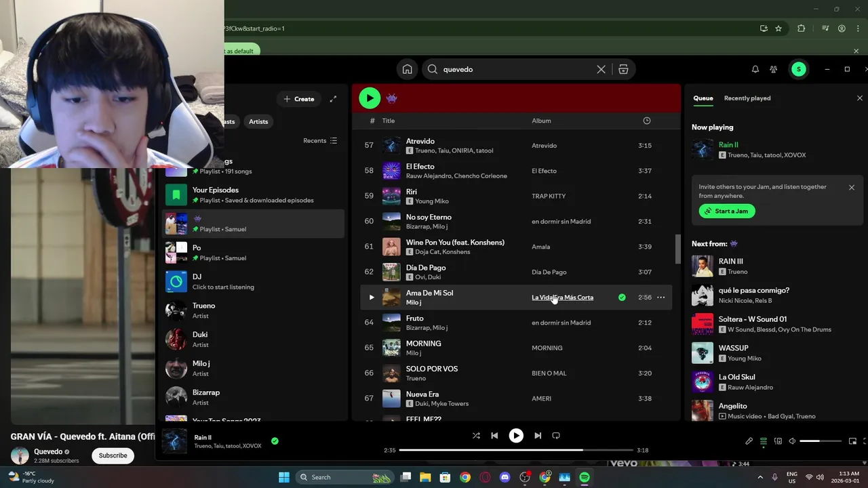
Task: Dismiss the Jam invitation card
Action: [852, 188]
